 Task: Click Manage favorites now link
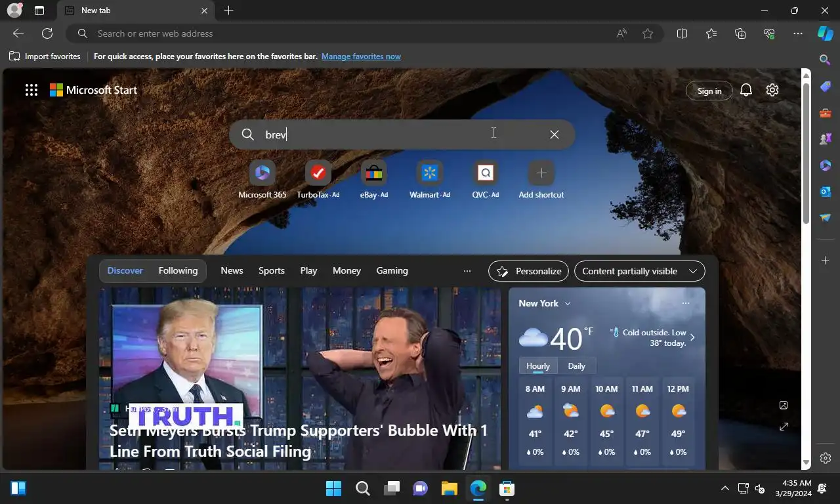point(361,56)
